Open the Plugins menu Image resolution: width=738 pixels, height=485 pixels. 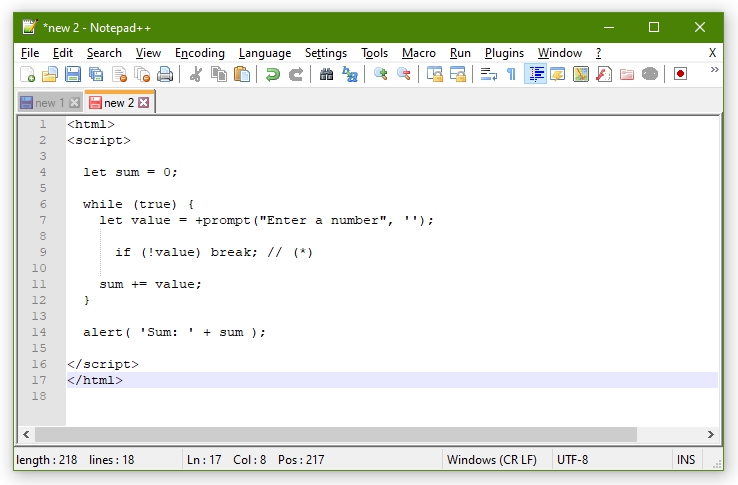pos(504,53)
